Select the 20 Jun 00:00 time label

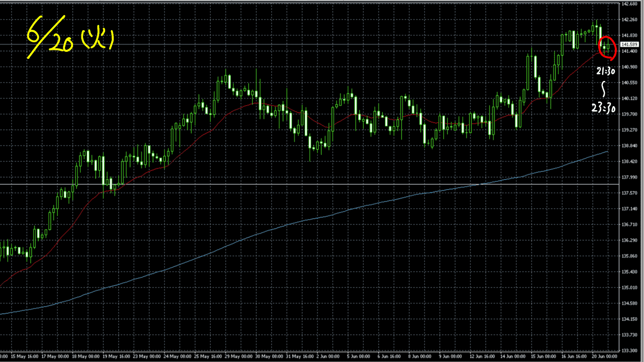click(605, 356)
